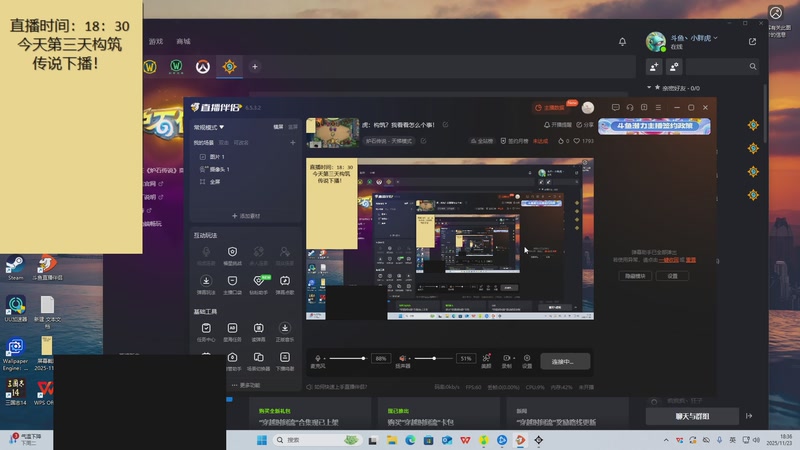This screenshot has width=800, height=450.
Task: Open Battle.net notifications bell
Action: (622, 42)
